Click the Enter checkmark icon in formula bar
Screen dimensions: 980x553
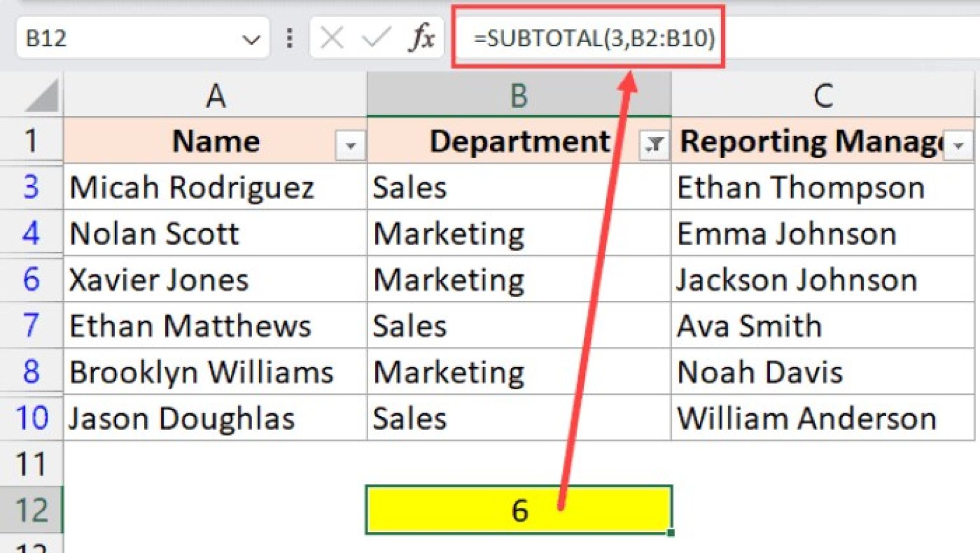(x=374, y=38)
